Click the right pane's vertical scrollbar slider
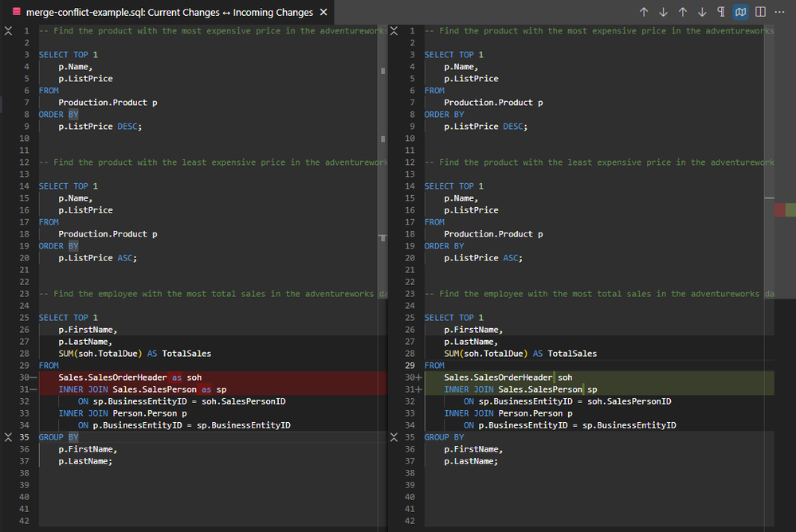This screenshot has height=532, width=796. [769, 162]
